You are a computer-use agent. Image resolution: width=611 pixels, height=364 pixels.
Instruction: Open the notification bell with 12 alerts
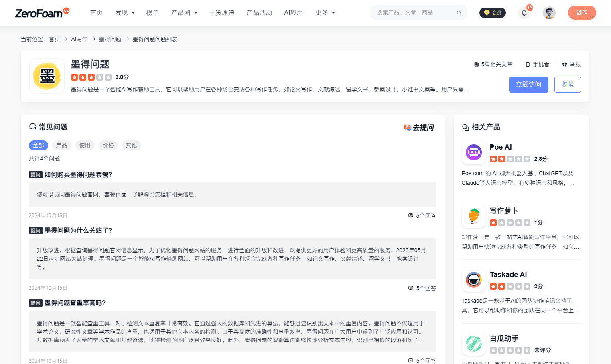[x=524, y=13]
